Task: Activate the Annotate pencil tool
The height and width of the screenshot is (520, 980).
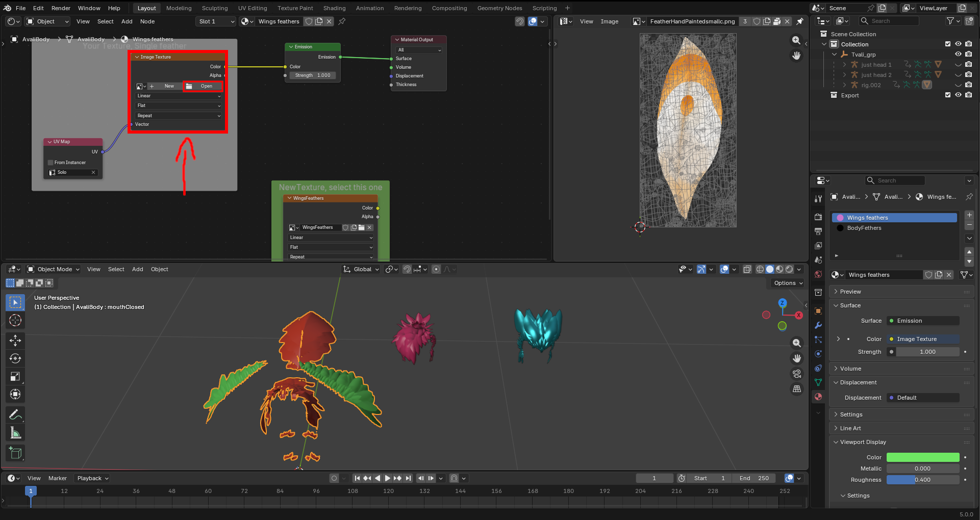Action: tap(15, 415)
